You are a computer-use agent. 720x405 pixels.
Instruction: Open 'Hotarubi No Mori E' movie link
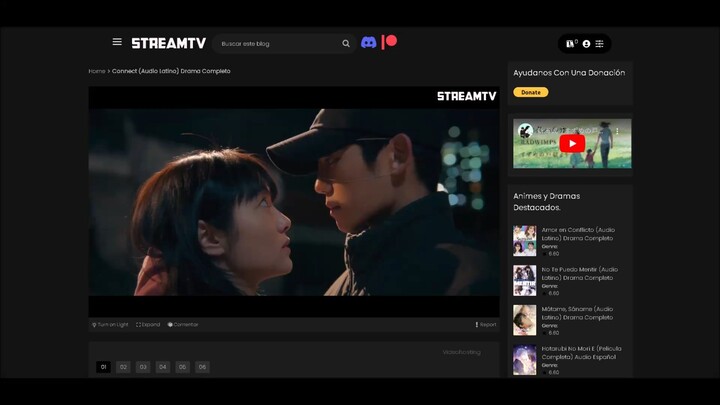[x=581, y=353]
